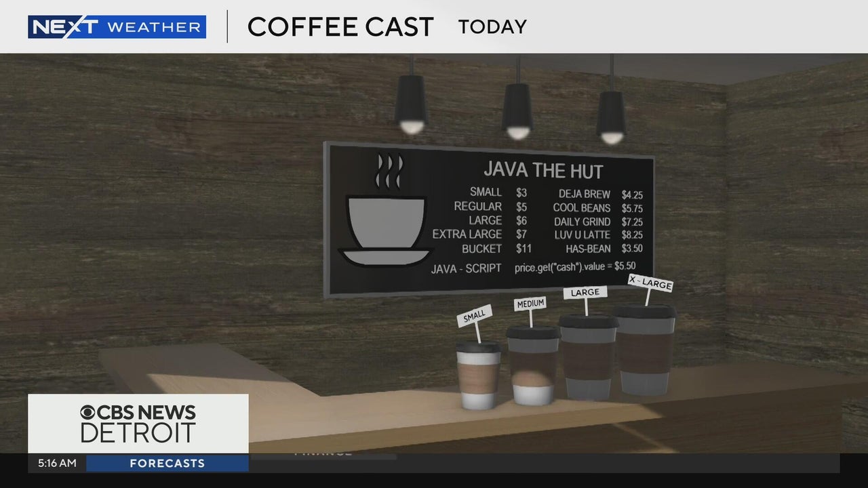Screen dimensions: 868x488
Task: Click the NEXT Weather logo
Action: click(x=117, y=27)
